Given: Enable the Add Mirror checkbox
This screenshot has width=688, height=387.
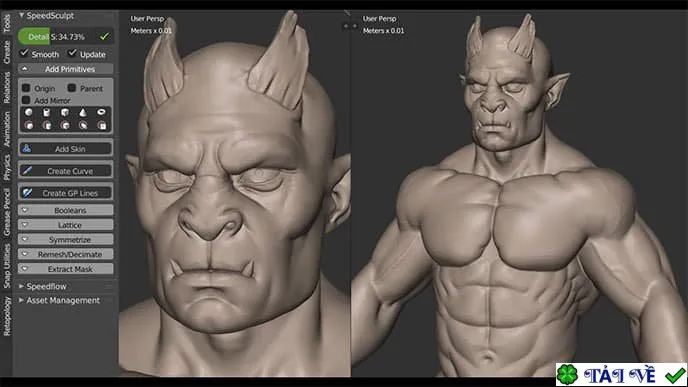Looking at the screenshot, I should 26,100.
